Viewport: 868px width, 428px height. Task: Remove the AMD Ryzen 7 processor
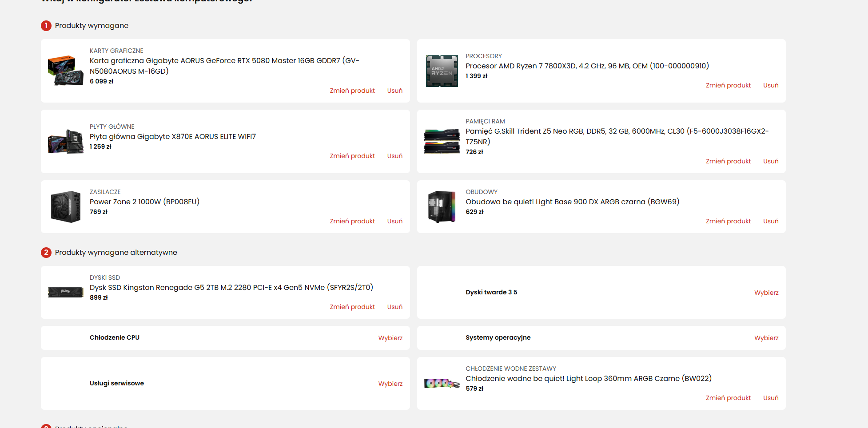[770, 85]
